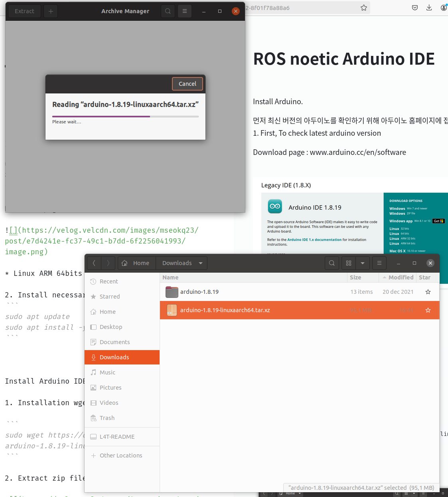The image size is (448, 497).
Task: Open Music in Files sidebar
Action: [122, 372]
